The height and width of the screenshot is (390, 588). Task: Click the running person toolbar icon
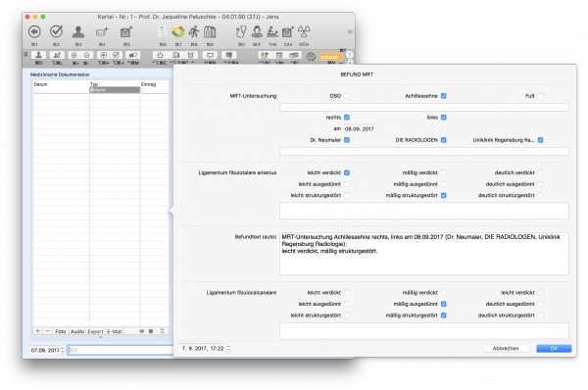(194, 32)
